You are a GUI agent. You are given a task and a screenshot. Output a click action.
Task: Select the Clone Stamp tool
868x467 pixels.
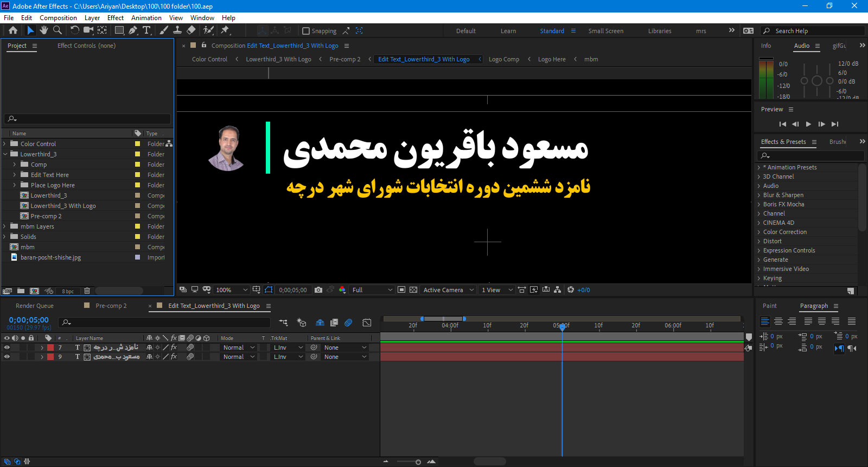click(x=177, y=30)
